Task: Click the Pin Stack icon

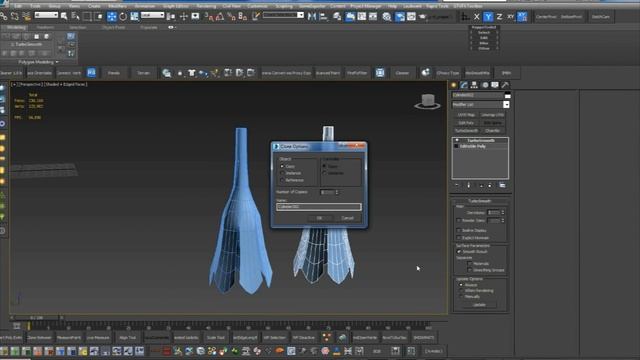Action: pos(457,185)
